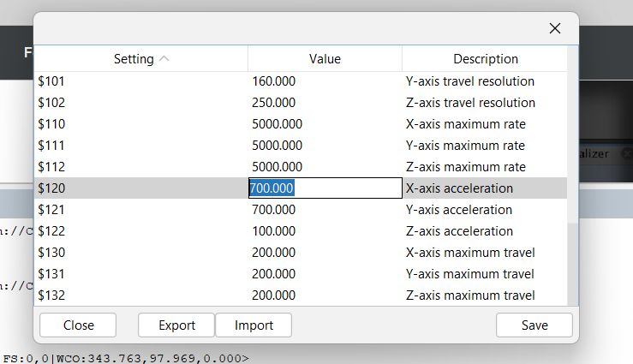
Task: Click the 100.000 value for $122
Action: point(274,231)
